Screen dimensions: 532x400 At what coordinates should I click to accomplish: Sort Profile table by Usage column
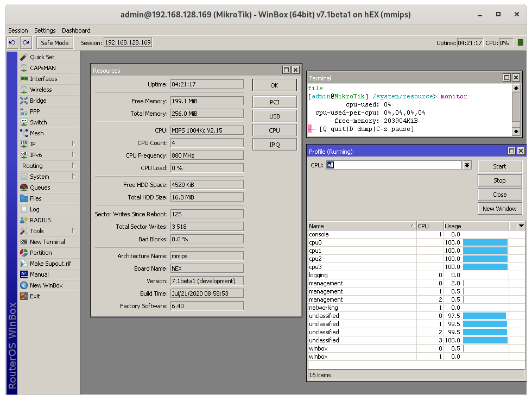click(x=477, y=226)
